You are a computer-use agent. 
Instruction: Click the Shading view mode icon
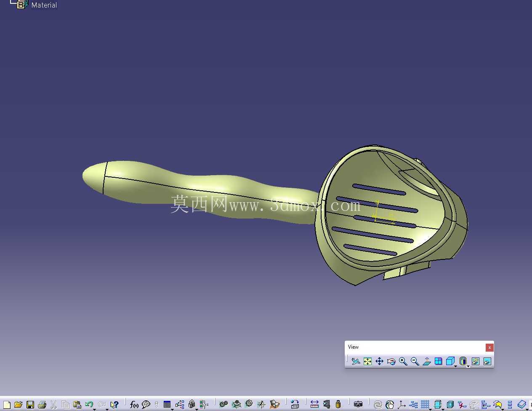click(463, 361)
